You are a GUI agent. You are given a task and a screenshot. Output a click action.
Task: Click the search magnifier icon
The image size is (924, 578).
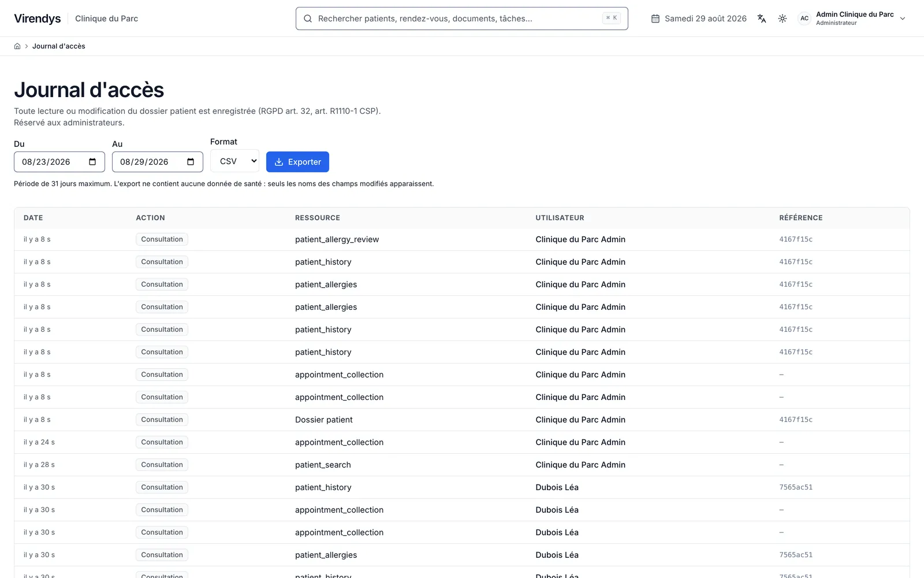click(308, 18)
